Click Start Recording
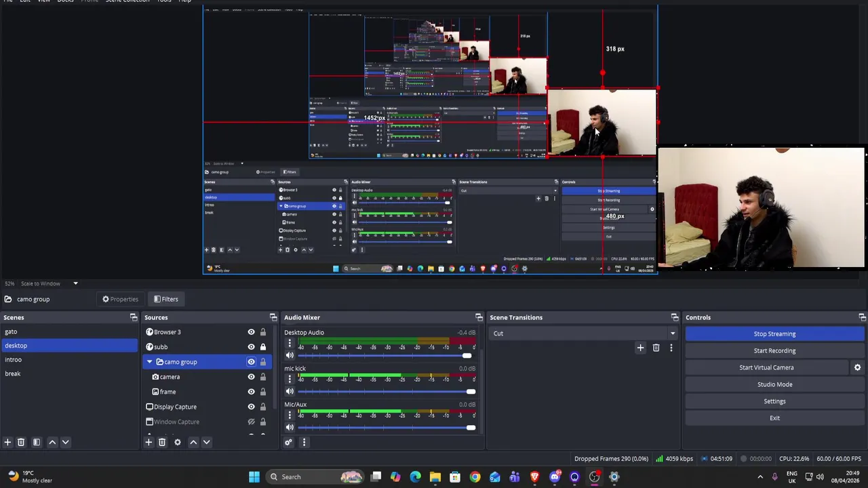 (774, 350)
